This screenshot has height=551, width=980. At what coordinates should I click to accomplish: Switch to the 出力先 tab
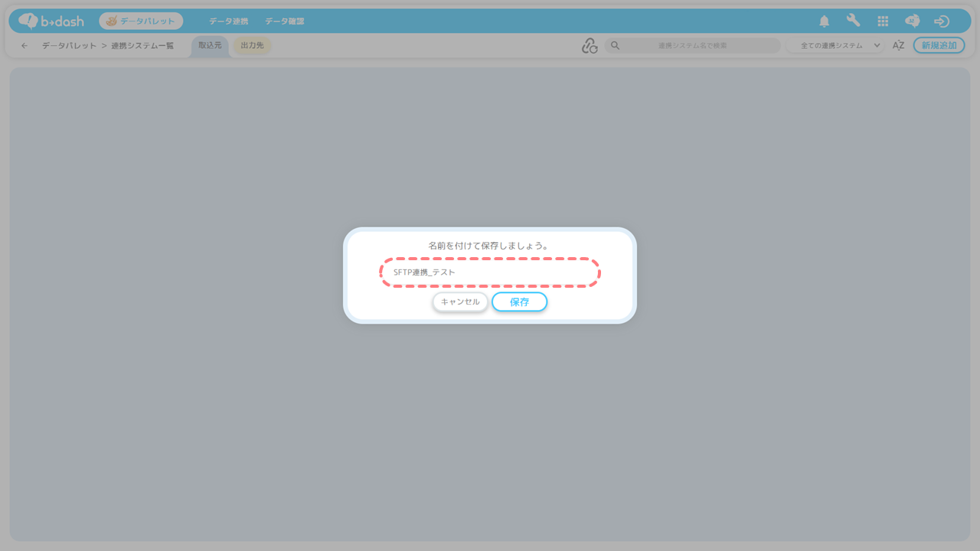click(x=252, y=46)
